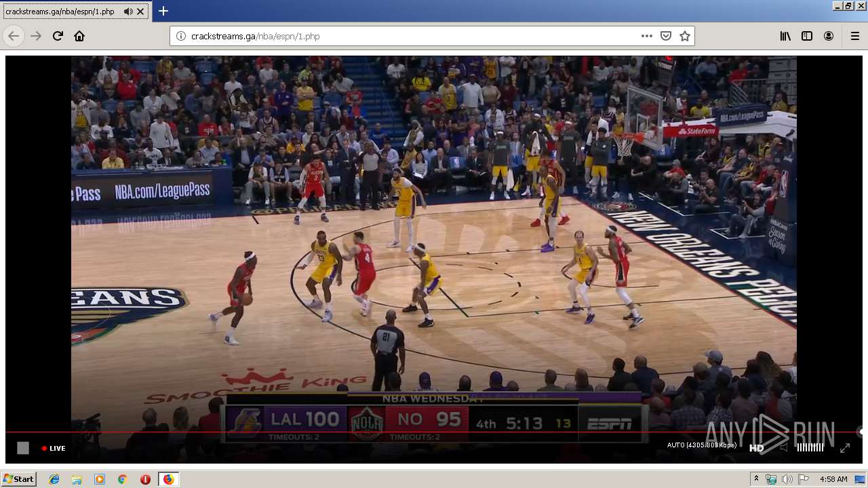Screen dimensions: 868x488
Task: Click the red video progress bar
Action: (433, 432)
